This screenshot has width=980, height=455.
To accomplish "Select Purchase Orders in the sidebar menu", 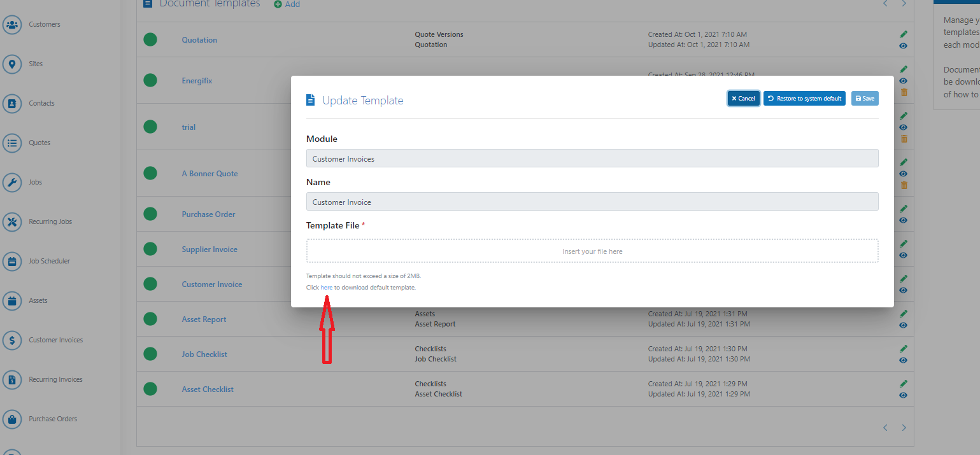I will (53, 419).
